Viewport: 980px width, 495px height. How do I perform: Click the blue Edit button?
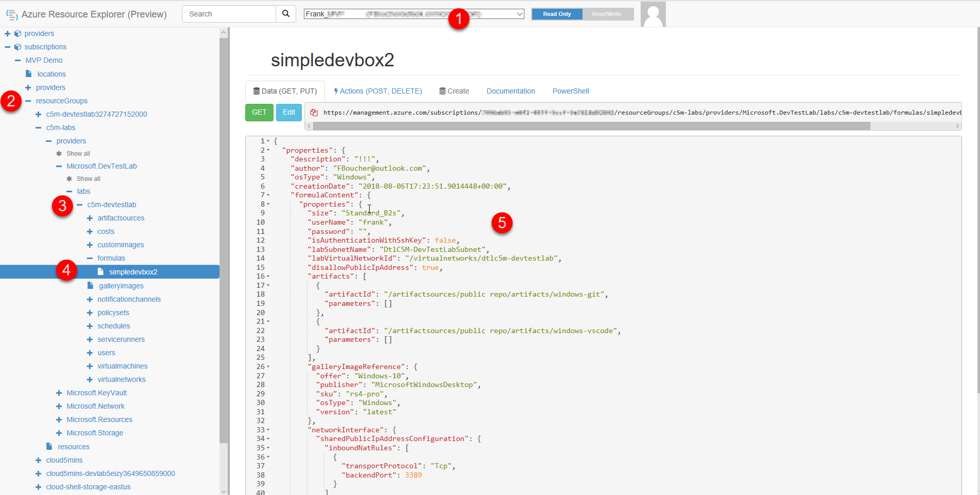click(x=289, y=112)
